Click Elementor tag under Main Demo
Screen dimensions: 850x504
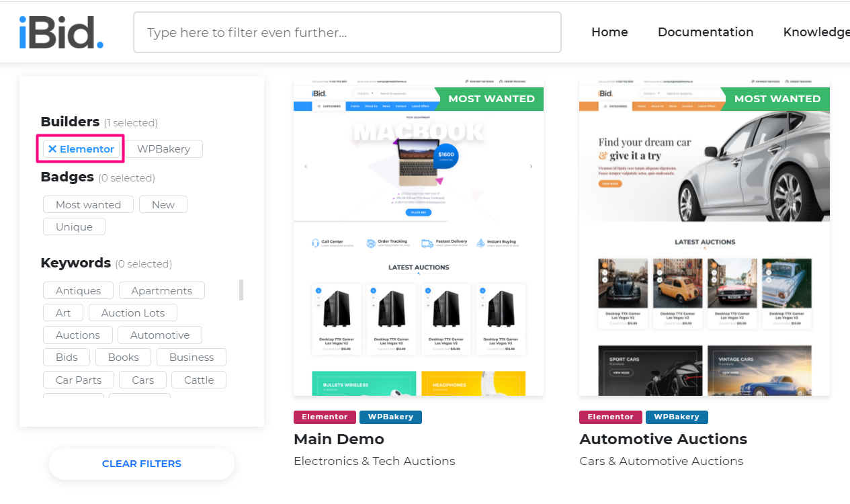pos(325,417)
